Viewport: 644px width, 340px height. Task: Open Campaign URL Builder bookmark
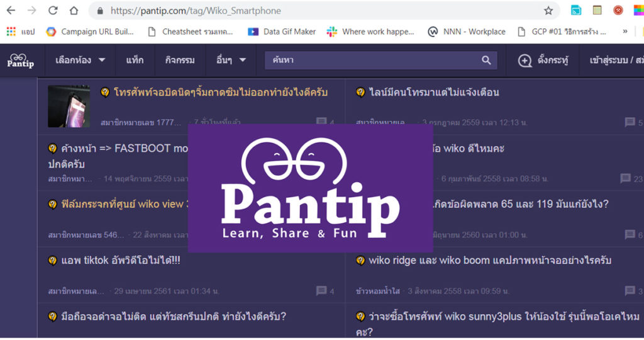[x=90, y=31]
